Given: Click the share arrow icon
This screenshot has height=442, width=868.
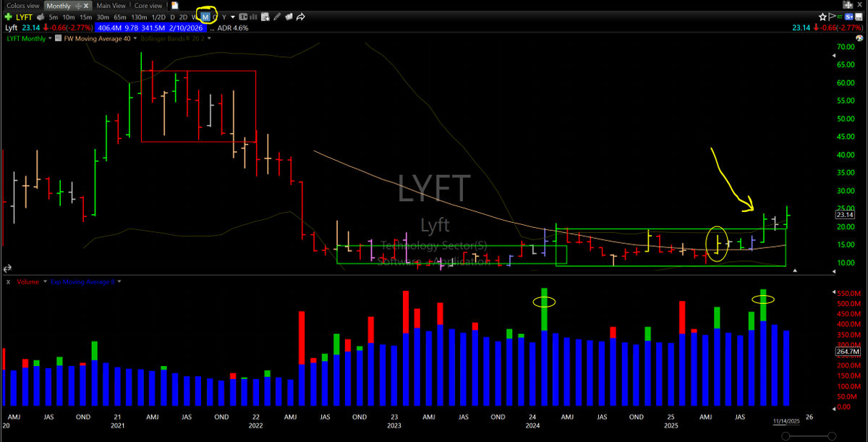Looking at the screenshot, I should point(300,17).
